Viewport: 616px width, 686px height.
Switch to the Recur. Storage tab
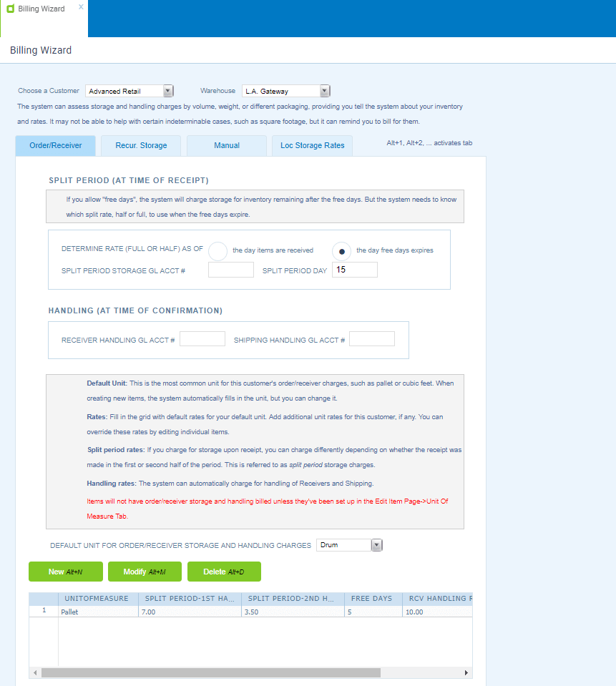pos(141,145)
